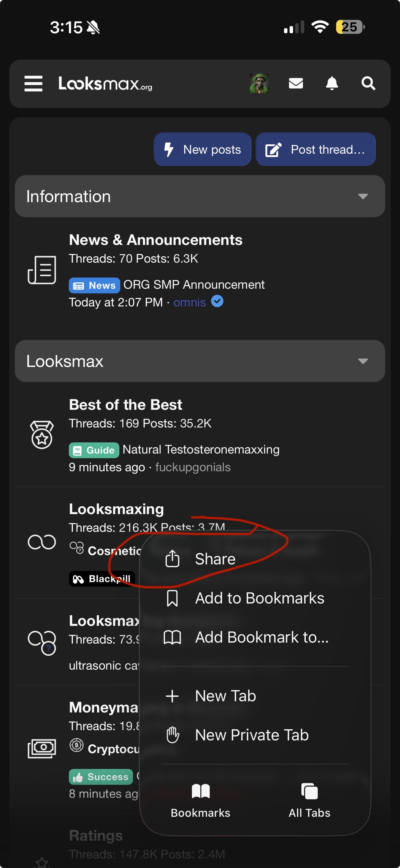Collapse the Information section
The image size is (400, 868).
point(362,197)
